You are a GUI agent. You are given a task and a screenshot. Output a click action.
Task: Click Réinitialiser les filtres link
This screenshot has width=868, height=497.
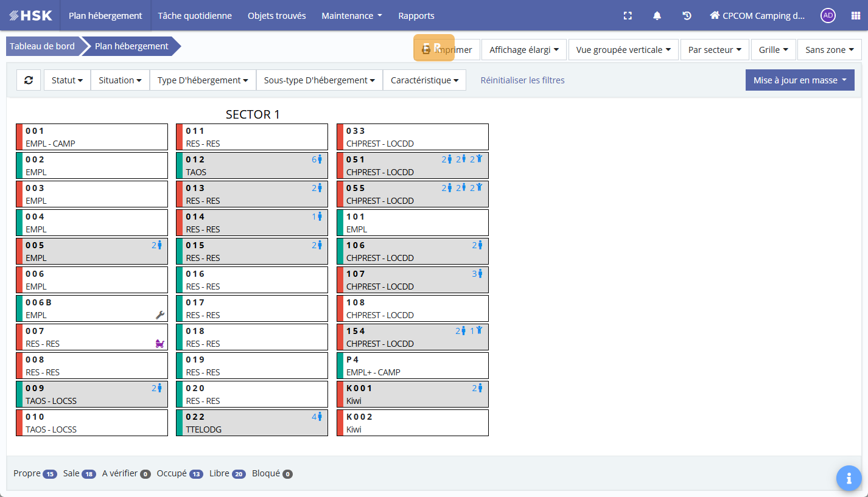[x=522, y=80]
